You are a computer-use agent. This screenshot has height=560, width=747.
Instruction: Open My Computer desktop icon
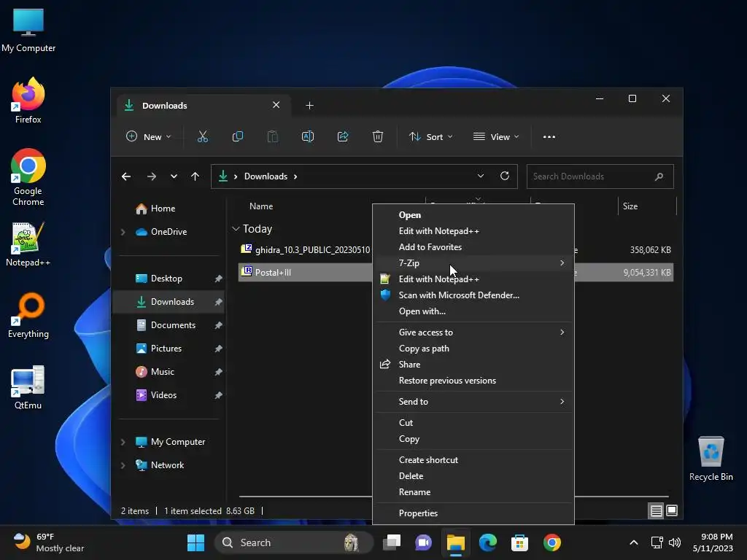[x=28, y=30]
